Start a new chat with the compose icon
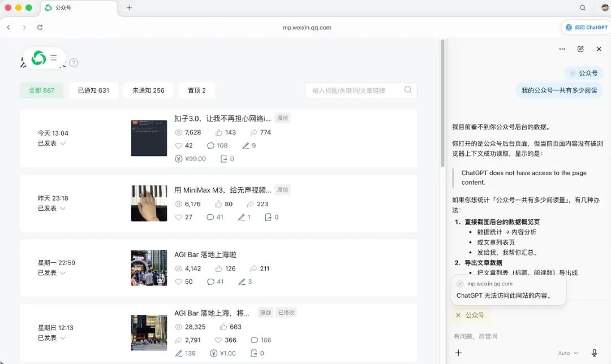Image resolution: width=611 pixels, height=364 pixels. [580, 49]
